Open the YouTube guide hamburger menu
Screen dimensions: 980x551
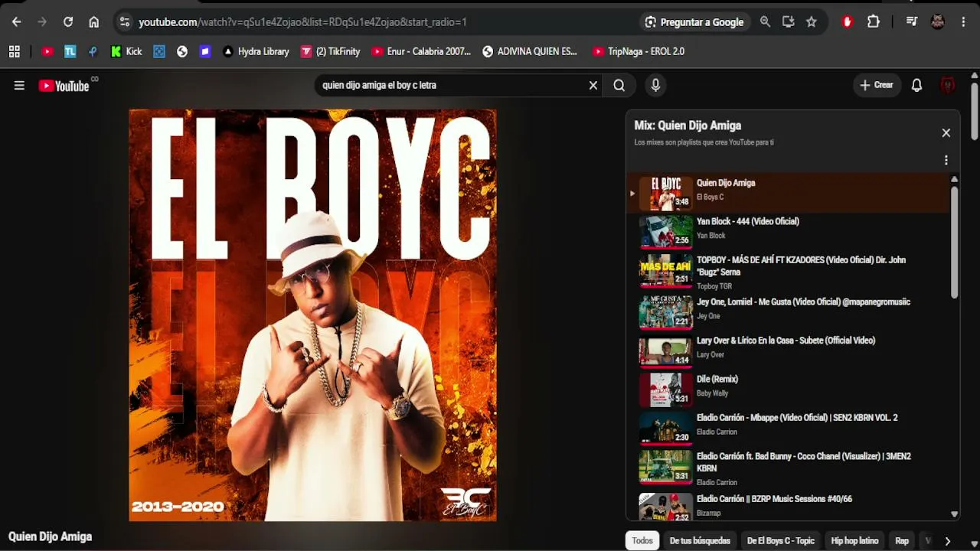tap(19, 86)
